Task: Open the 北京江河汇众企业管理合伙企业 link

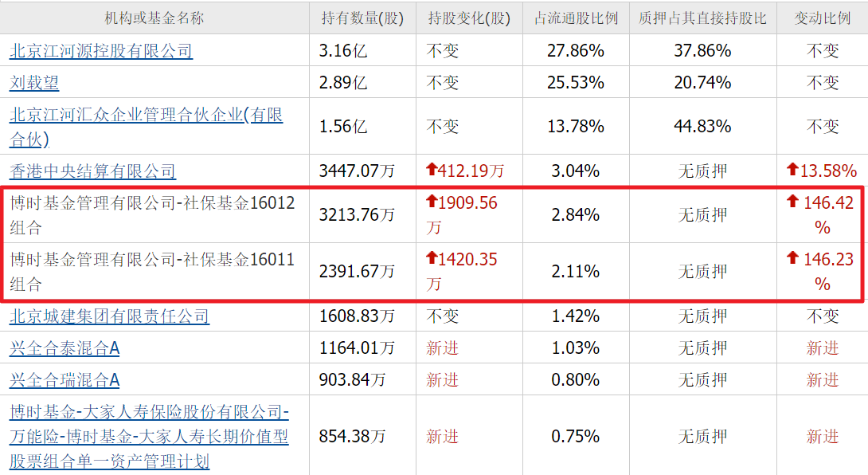Action: [147, 127]
